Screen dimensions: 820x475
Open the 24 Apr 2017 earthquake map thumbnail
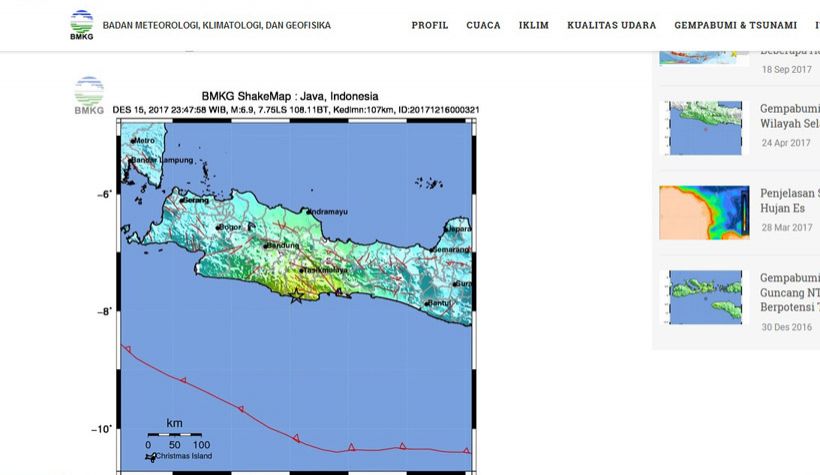coord(704,128)
